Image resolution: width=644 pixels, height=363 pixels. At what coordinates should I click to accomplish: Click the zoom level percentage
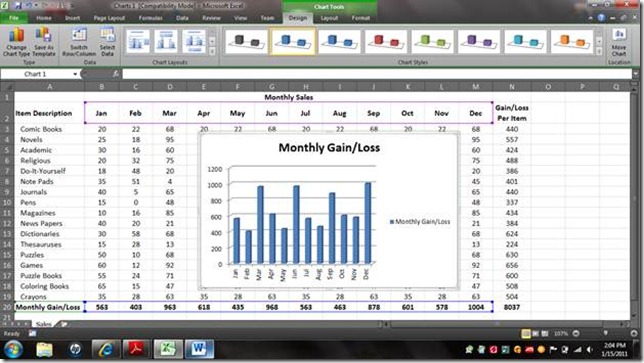point(561,333)
